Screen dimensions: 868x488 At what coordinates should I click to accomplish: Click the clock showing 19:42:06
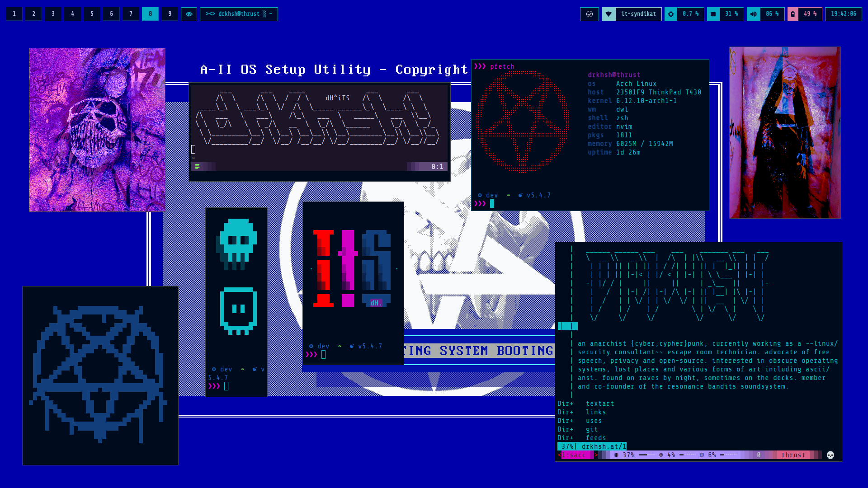point(843,14)
